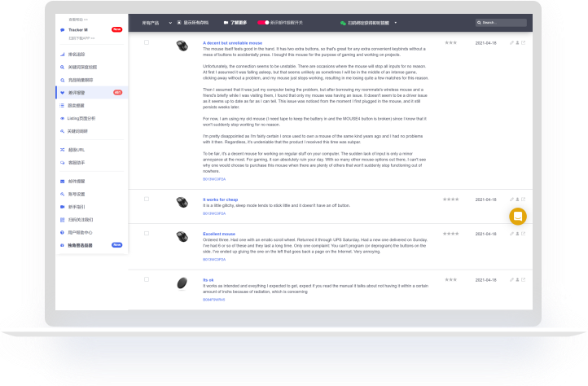
Task: Edit the 'It works for cheap' review
Action: click(x=511, y=200)
